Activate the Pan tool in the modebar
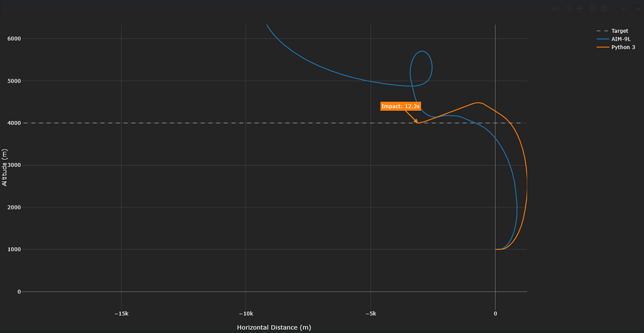Screen dimensions: 644x333 [x=579, y=8]
